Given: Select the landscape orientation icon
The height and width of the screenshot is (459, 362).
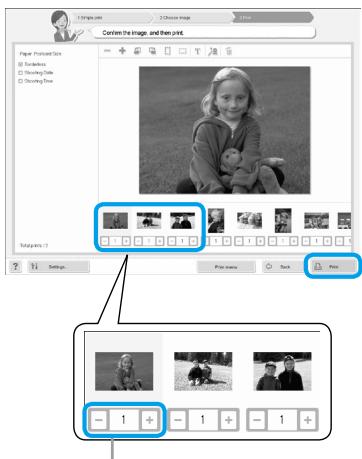Looking at the screenshot, I should [182, 51].
